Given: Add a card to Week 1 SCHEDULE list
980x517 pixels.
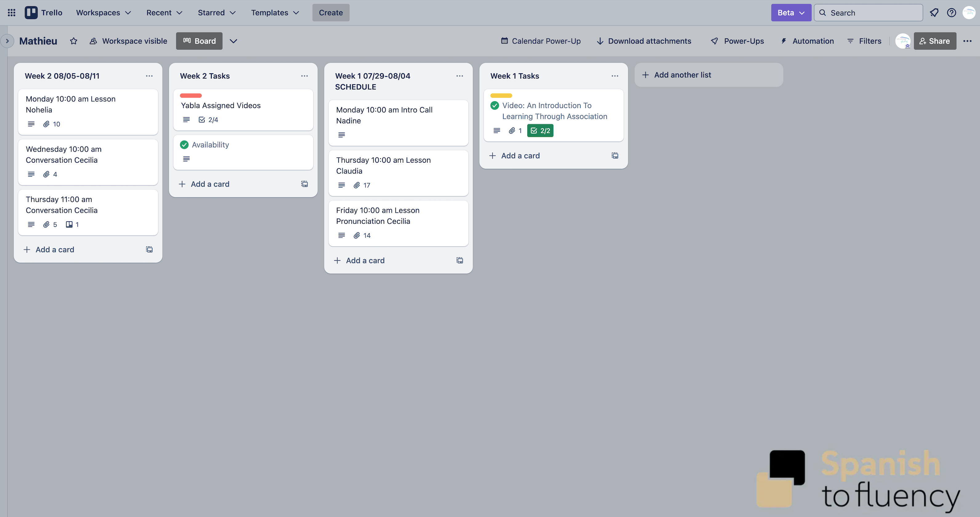Looking at the screenshot, I should [359, 260].
